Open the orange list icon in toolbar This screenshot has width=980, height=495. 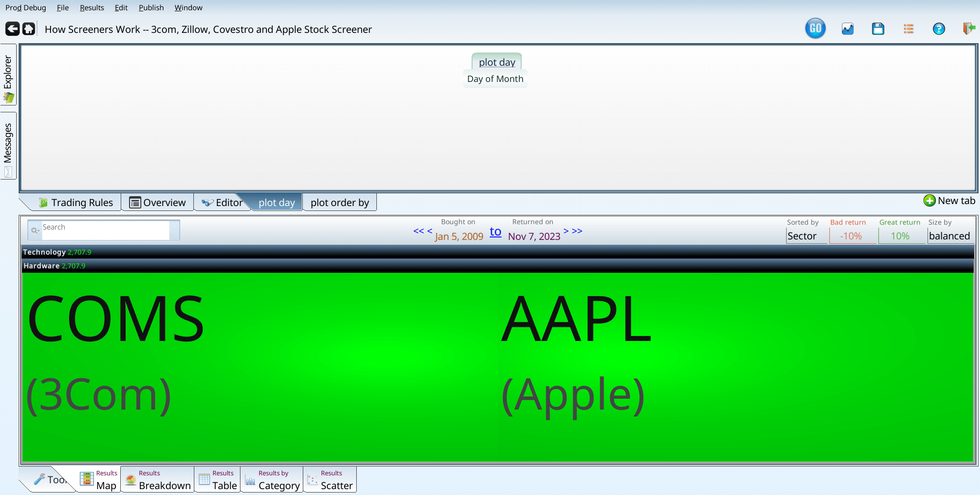[908, 29]
